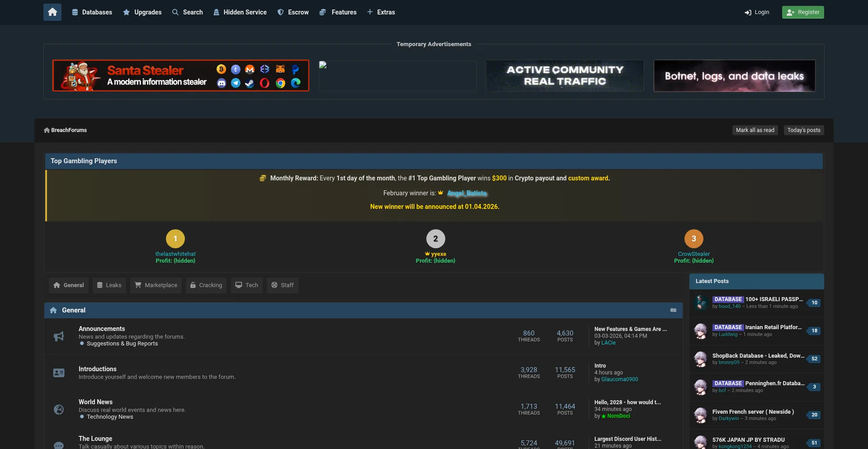Open the Botnet, logs banner ad
The width and height of the screenshot is (868, 449).
[x=734, y=76]
